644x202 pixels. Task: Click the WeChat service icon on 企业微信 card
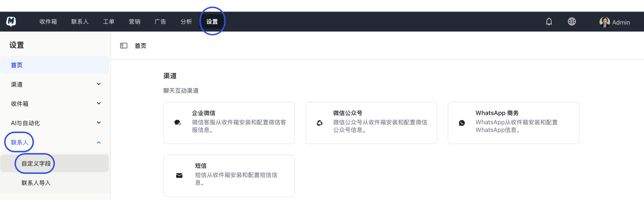[178, 123]
